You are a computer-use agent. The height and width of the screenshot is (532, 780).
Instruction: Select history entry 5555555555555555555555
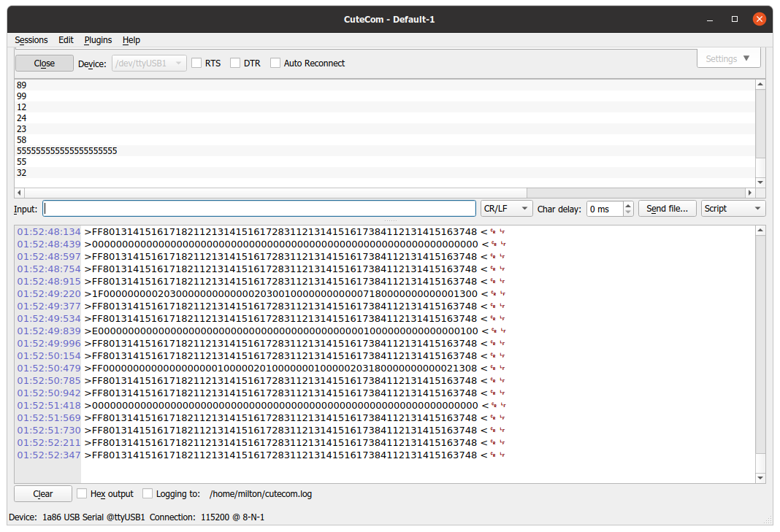pyautogui.click(x=385, y=150)
